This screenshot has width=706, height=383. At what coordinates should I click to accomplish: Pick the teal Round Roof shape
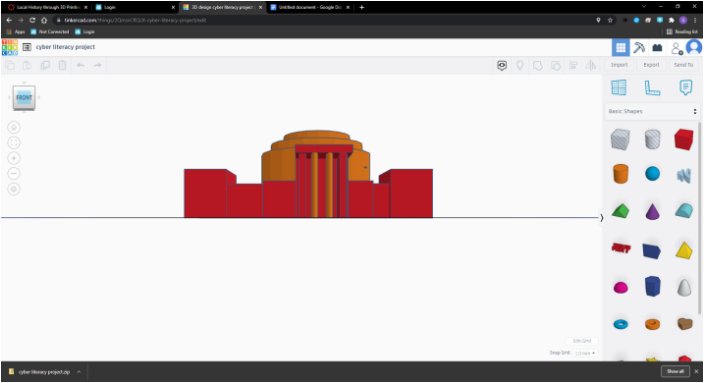click(x=685, y=211)
